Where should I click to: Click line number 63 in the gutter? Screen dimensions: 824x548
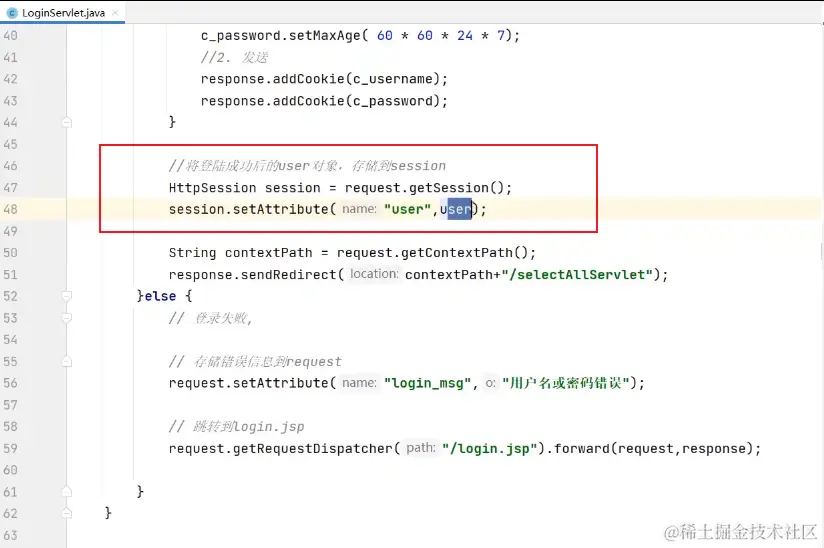click(x=11, y=535)
